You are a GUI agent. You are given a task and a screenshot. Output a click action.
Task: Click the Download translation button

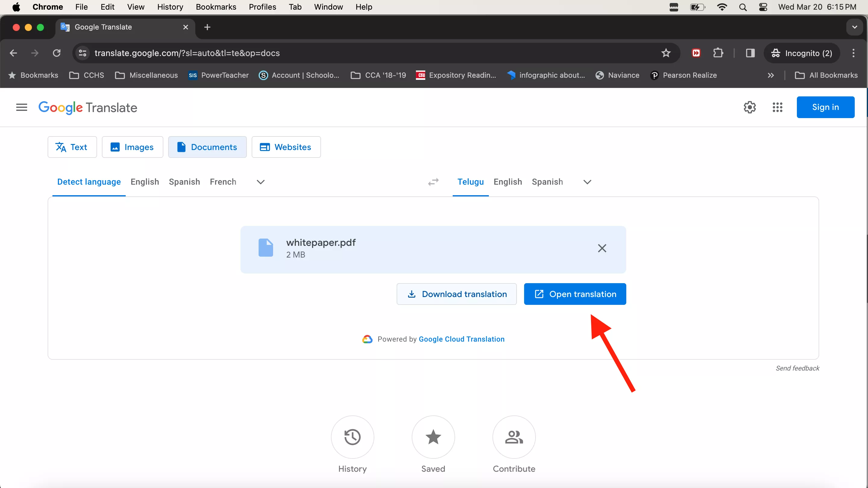coord(456,294)
